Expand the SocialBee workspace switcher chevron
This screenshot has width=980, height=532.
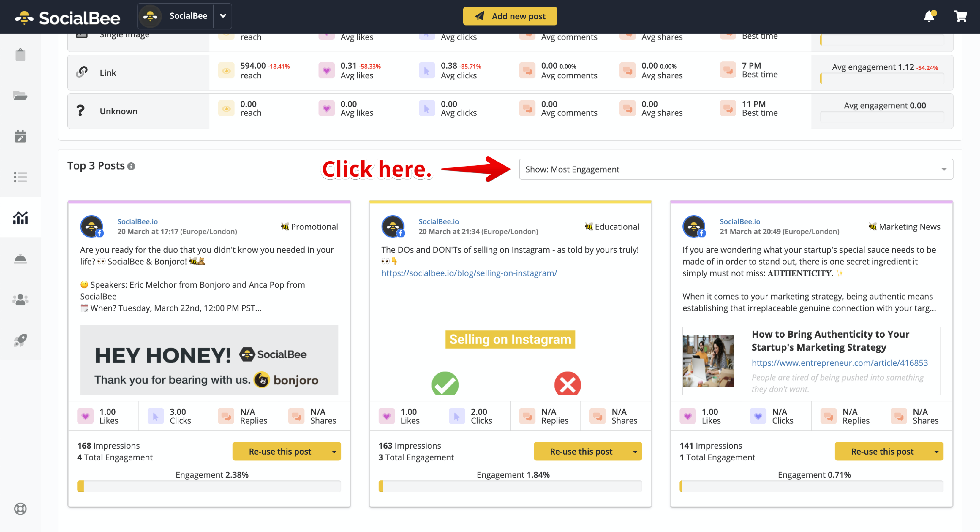tap(223, 16)
